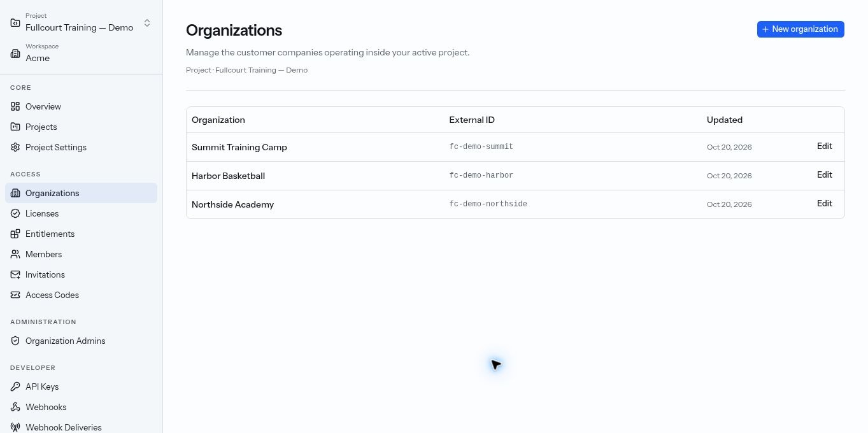Screen dimensions: 868x433
Task: Click the Licenses checkmark icon
Action: point(15,213)
